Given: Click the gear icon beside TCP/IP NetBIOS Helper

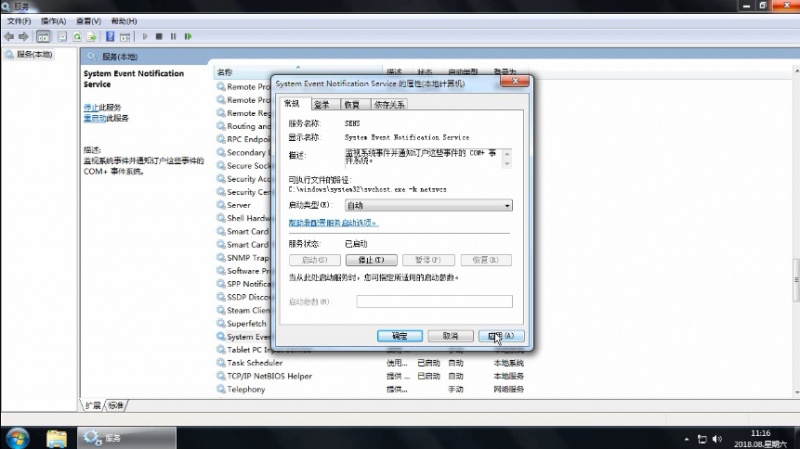Looking at the screenshot, I should pos(221,376).
